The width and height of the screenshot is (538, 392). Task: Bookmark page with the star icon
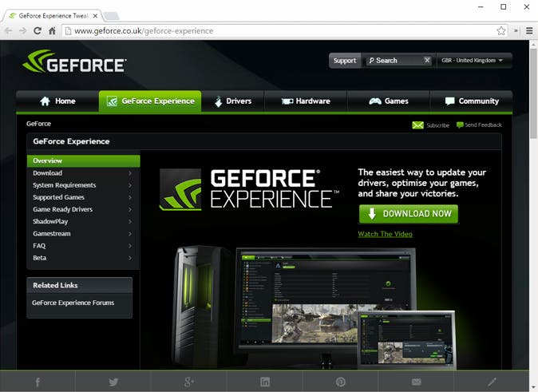pos(501,31)
